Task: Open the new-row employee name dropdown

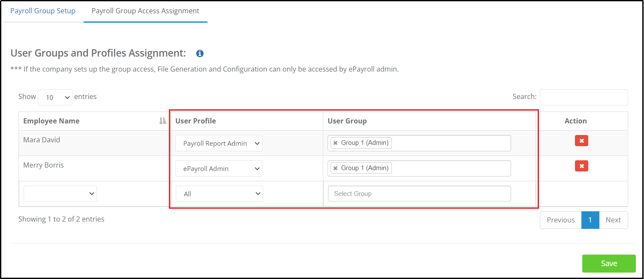Action: (x=60, y=193)
